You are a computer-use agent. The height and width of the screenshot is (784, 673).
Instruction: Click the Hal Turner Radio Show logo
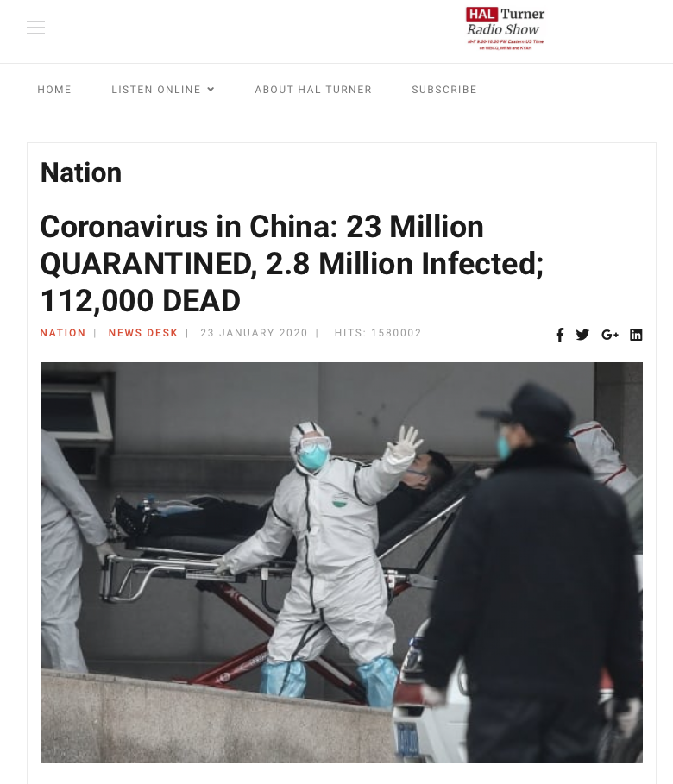(505, 28)
